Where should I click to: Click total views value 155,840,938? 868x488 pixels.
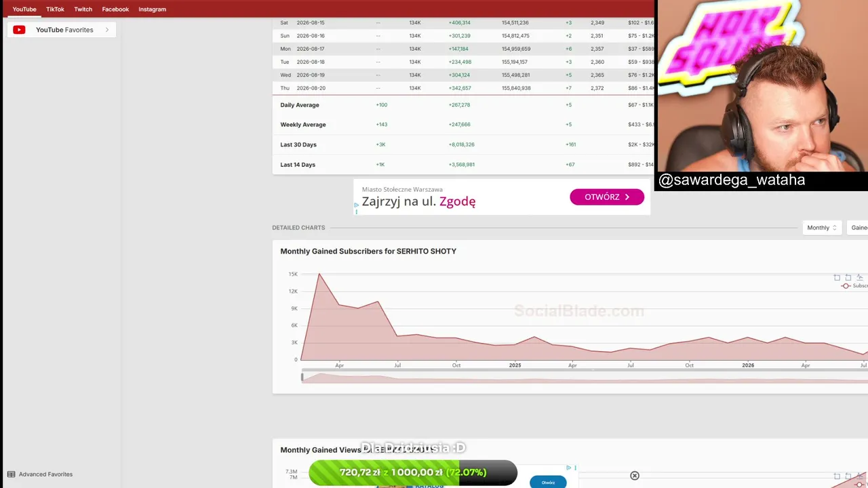[x=516, y=88]
